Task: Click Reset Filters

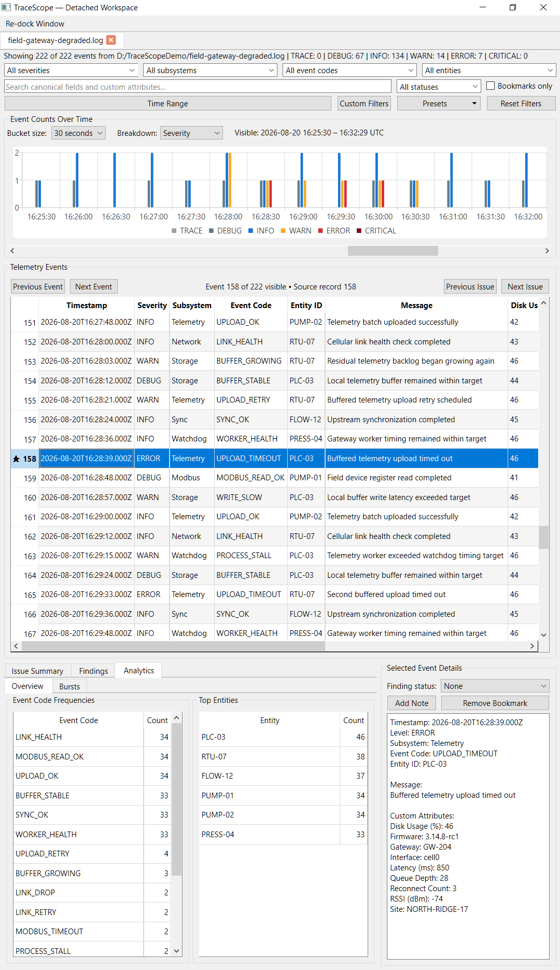Action: tap(521, 103)
